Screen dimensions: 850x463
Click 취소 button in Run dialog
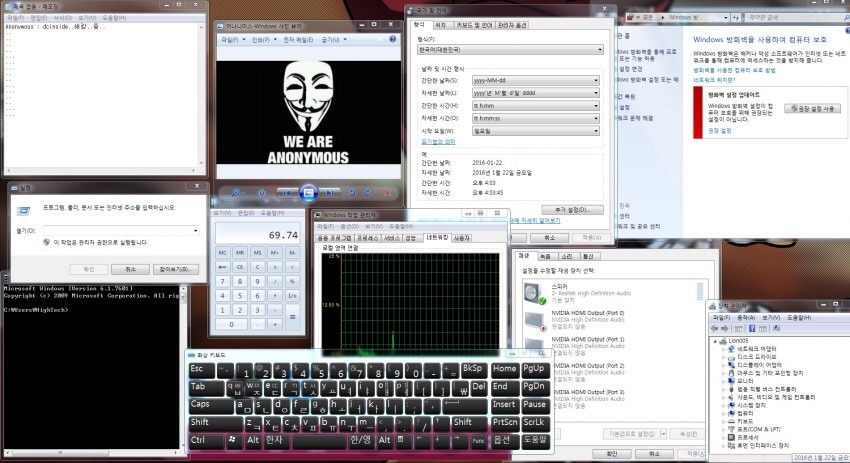(131, 269)
